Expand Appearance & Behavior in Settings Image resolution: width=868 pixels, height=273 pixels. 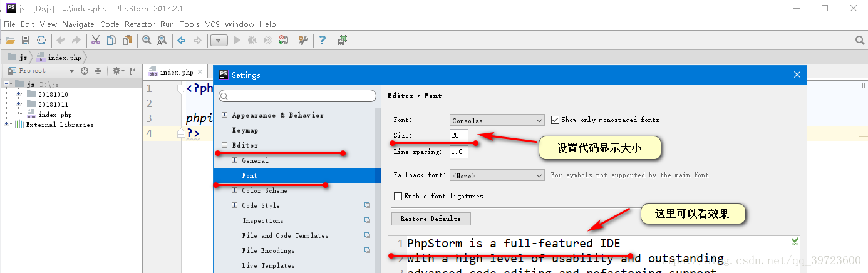pyautogui.click(x=225, y=115)
